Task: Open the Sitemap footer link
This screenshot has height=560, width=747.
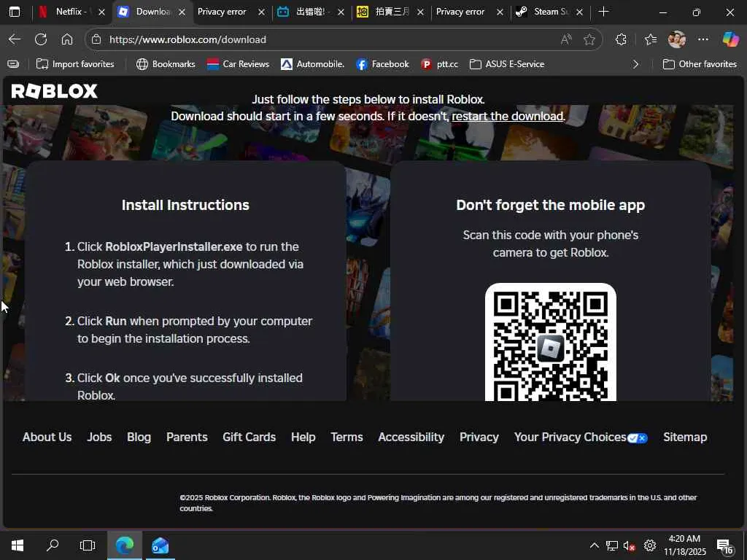Action: tap(685, 437)
